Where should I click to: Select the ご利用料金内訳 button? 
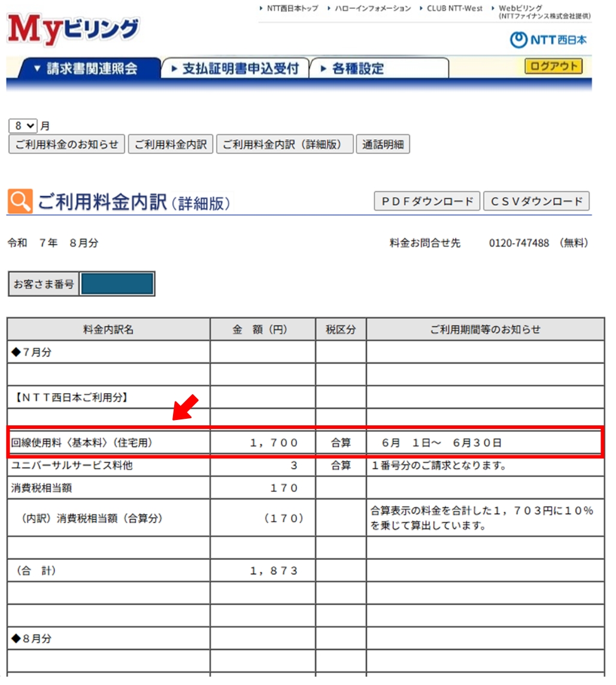[171, 145]
